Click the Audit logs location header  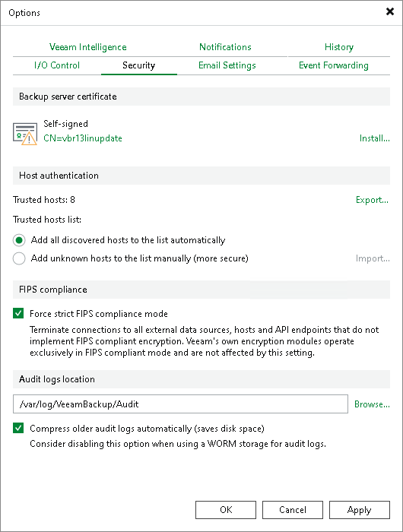(201, 379)
